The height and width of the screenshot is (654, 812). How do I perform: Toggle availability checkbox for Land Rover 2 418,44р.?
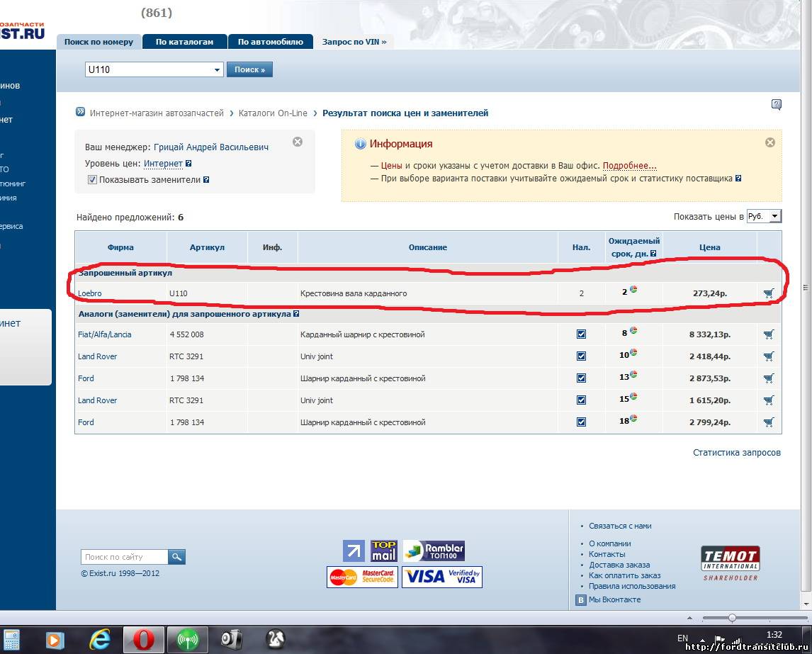tap(581, 356)
